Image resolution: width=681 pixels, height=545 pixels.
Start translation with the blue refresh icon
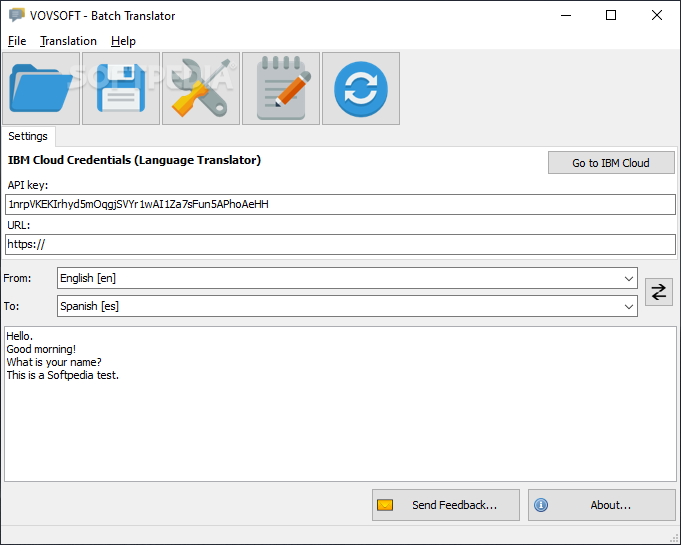pyautogui.click(x=360, y=89)
